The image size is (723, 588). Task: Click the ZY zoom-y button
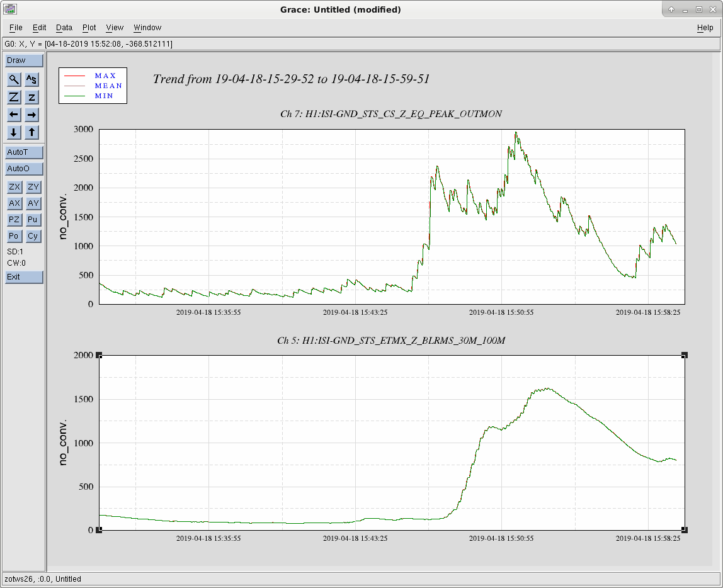point(33,186)
